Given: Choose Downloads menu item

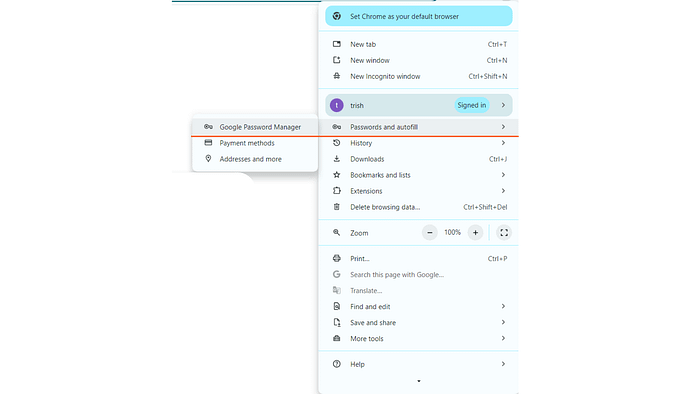Looking at the screenshot, I should [419, 159].
